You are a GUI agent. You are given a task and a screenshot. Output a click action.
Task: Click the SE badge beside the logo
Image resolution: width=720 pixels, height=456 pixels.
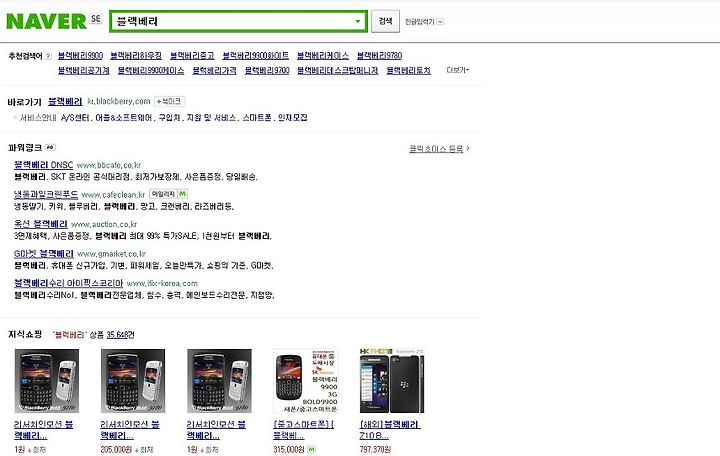coord(96,19)
